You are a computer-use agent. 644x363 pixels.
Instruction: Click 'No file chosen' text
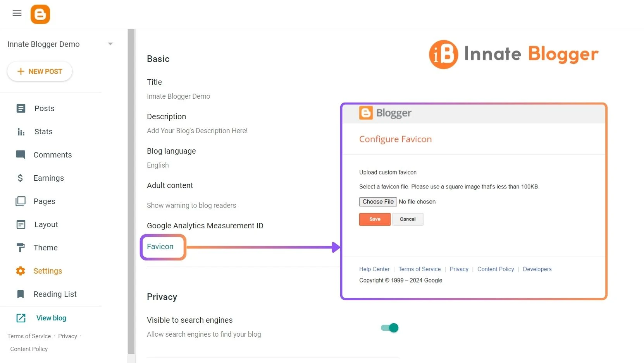(417, 202)
